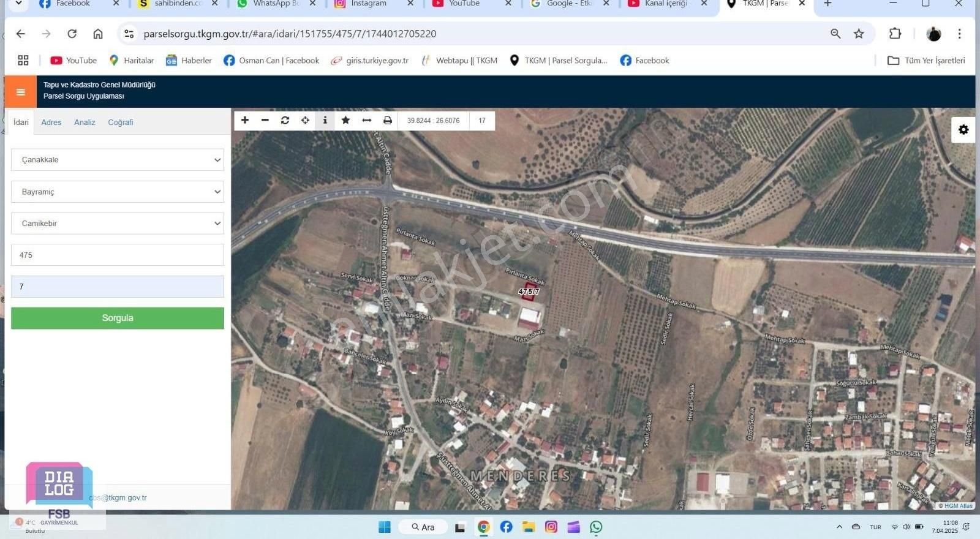The height and width of the screenshot is (539, 980).
Task: Switch to the Analiz tab
Action: (85, 123)
